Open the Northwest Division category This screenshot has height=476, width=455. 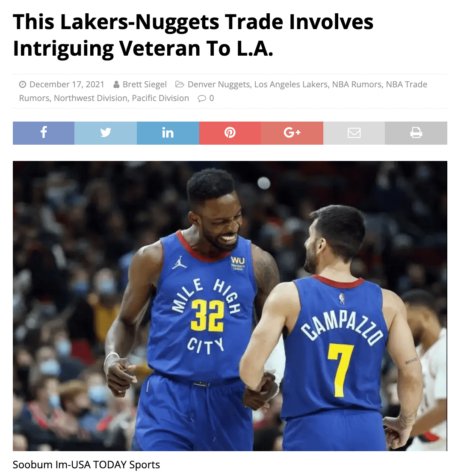coord(91,98)
